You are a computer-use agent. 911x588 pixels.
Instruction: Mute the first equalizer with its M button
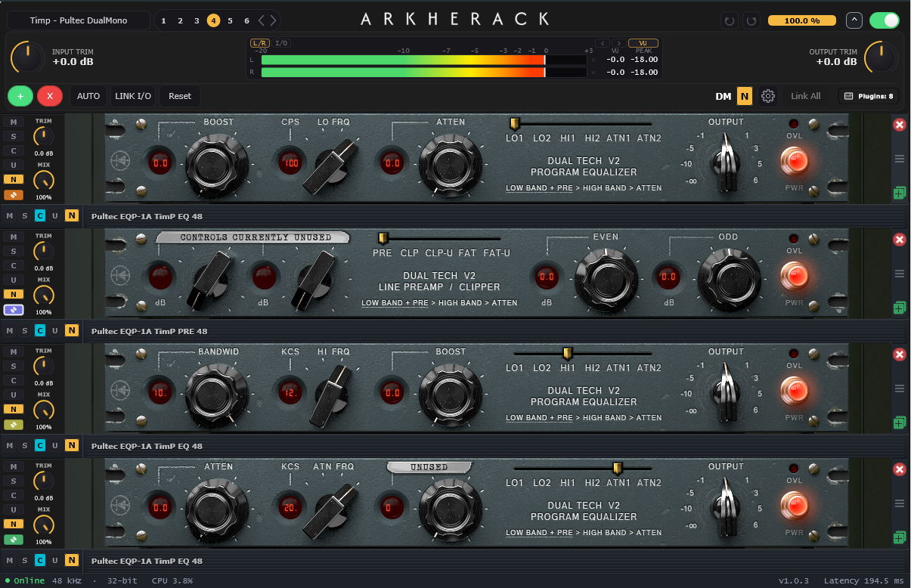point(13,122)
